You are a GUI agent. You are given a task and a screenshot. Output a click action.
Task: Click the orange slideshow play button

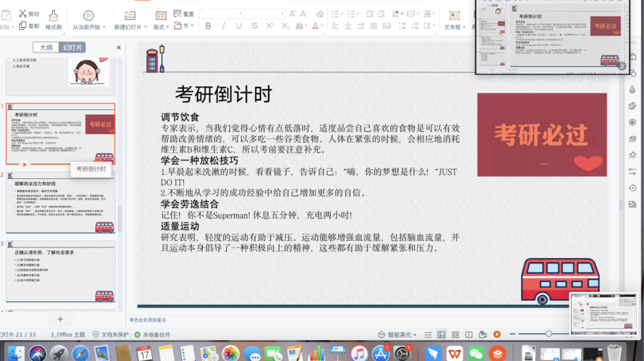click(497, 334)
